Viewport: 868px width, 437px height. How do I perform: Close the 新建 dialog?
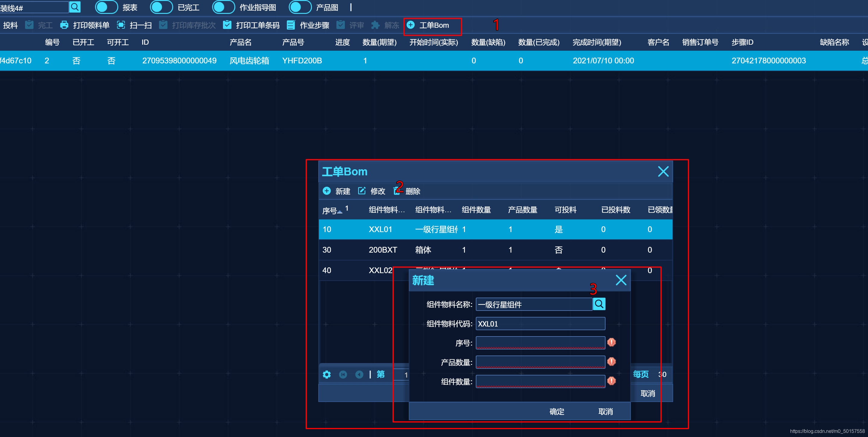(621, 280)
